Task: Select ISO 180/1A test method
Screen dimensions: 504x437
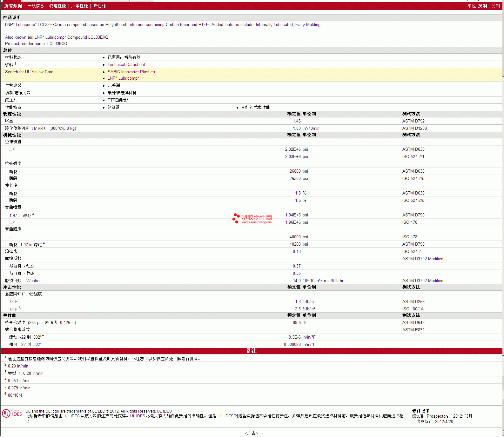Action: point(413,309)
